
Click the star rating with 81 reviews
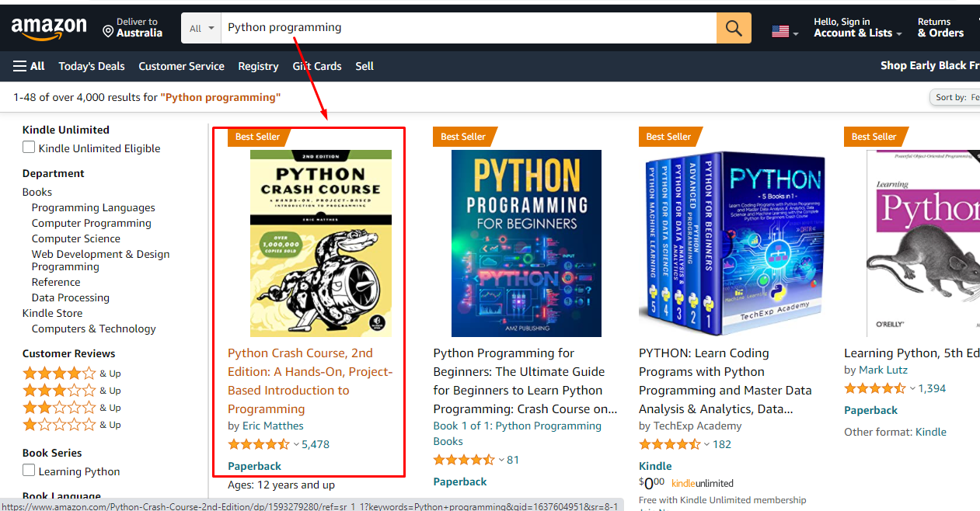coord(464,460)
